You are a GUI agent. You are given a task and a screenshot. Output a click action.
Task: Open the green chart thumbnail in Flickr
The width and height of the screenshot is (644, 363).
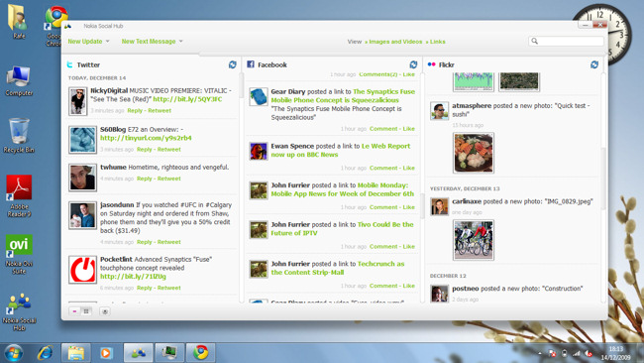click(x=474, y=81)
